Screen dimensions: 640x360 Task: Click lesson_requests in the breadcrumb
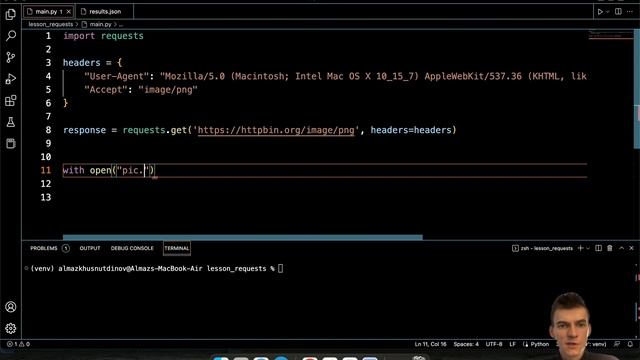(51, 24)
